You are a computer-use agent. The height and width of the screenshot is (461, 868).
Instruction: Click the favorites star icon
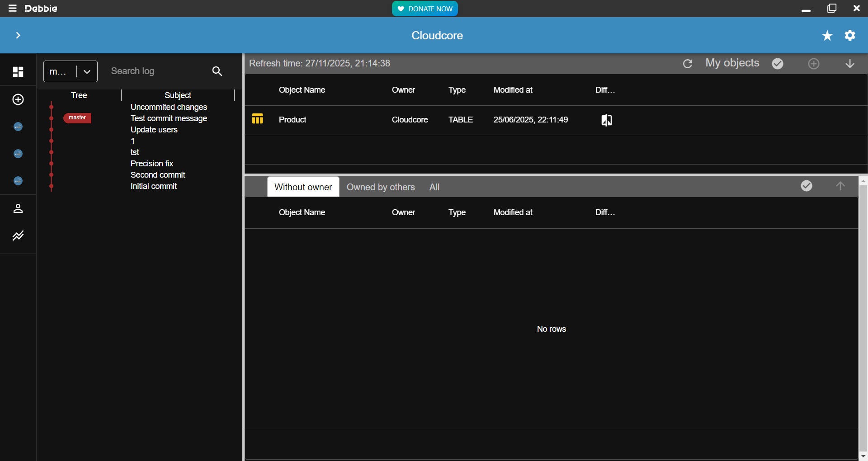coord(827,36)
